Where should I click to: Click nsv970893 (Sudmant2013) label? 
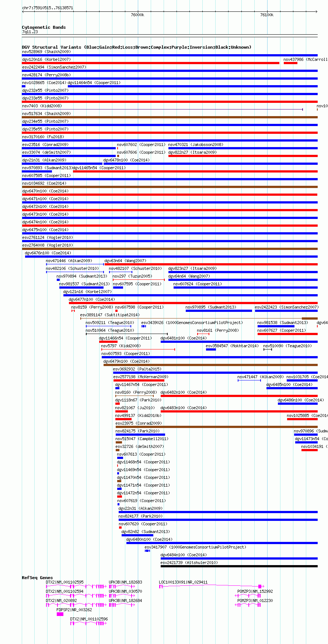tap(47, 168)
